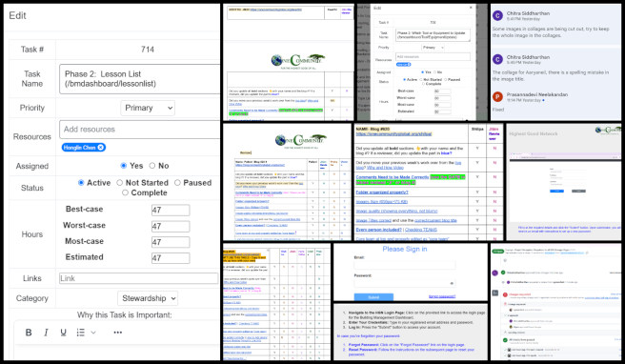This screenshot has width=625, height=364.
Task: Click the Email field in sign-in form
Action: 405,265
